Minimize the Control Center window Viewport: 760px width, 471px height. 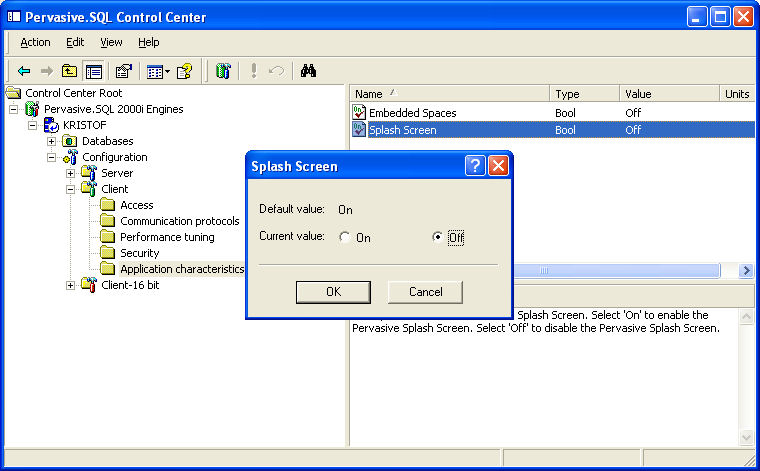click(x=697, y=17)
